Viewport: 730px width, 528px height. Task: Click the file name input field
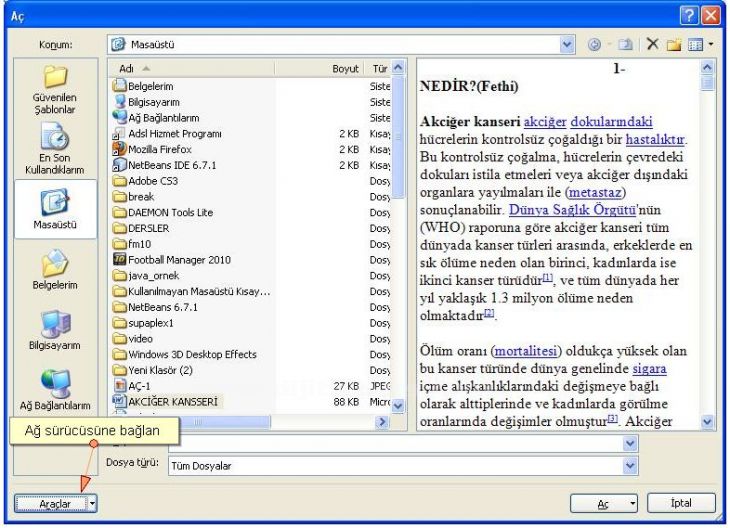pyautogui.click(x=396, y=444)
